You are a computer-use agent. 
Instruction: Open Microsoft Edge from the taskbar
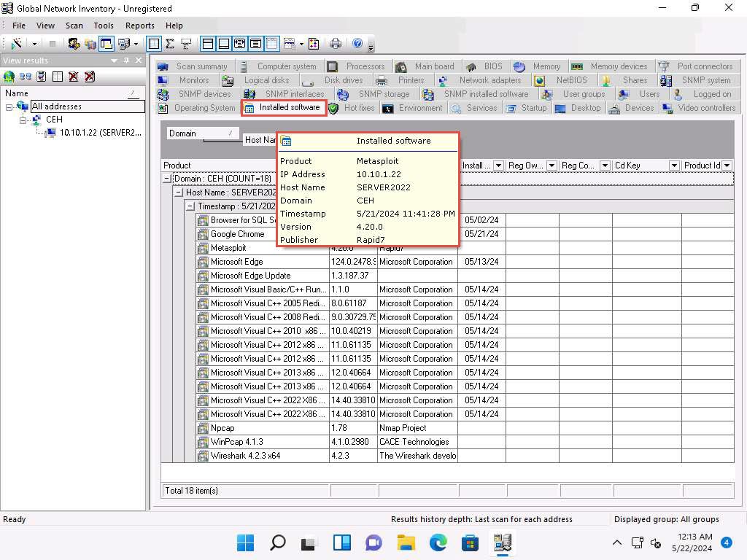tap(438, 542)
